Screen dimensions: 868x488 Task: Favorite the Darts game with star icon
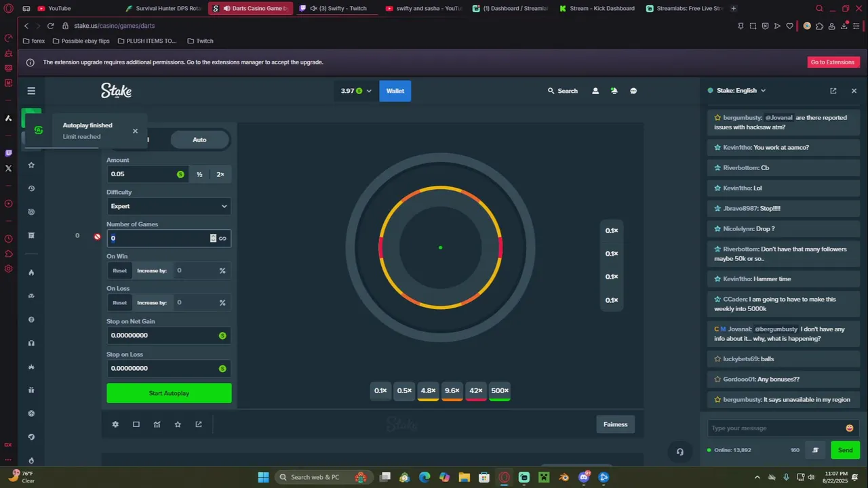coord(178,424)
